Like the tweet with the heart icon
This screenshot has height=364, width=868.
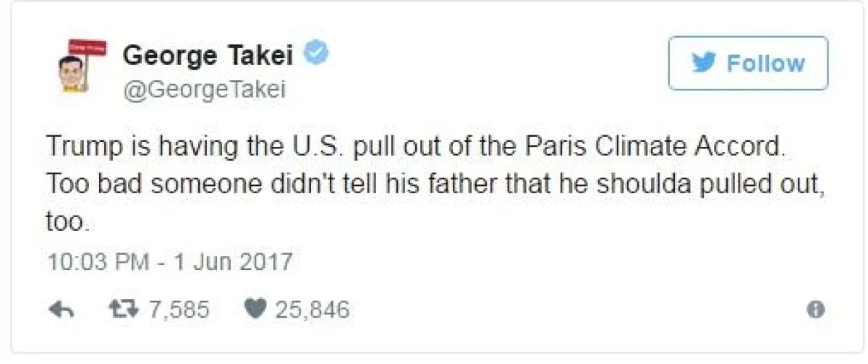pyautogui.click(x=255, y=310)
